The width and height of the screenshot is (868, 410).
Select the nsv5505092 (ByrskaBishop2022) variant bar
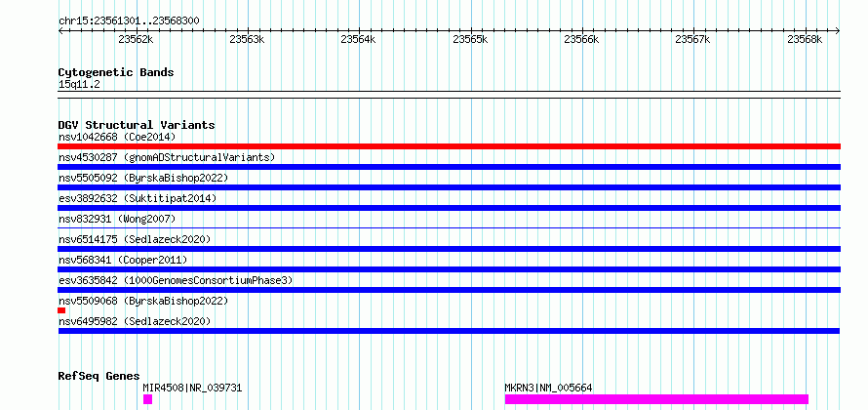(449, 187)
